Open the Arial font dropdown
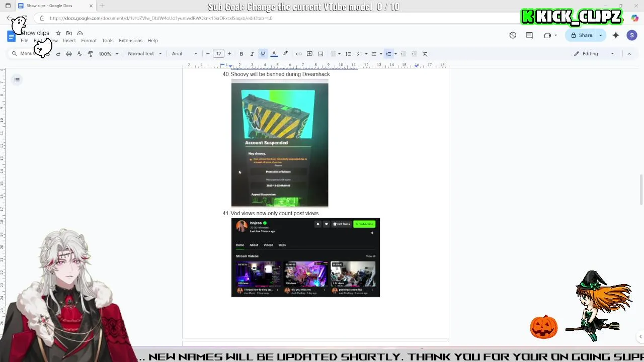Image resolution: width=644 pixels, height=362 pixels. pos(184,54)
